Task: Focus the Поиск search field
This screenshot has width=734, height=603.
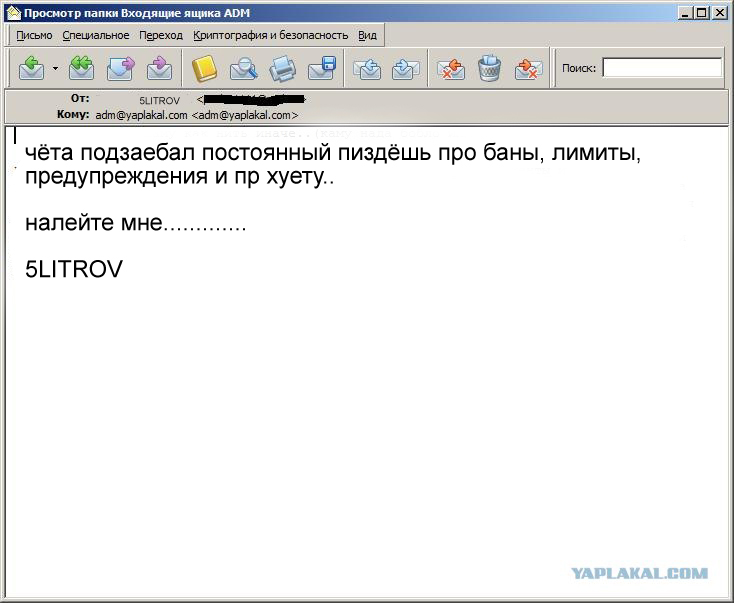Action: 662,68
